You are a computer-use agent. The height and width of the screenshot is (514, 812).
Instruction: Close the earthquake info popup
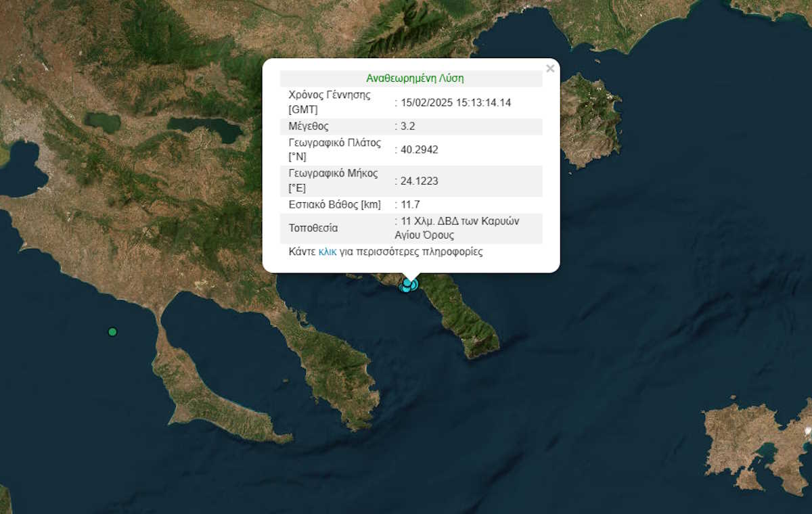tap(550, 68)
